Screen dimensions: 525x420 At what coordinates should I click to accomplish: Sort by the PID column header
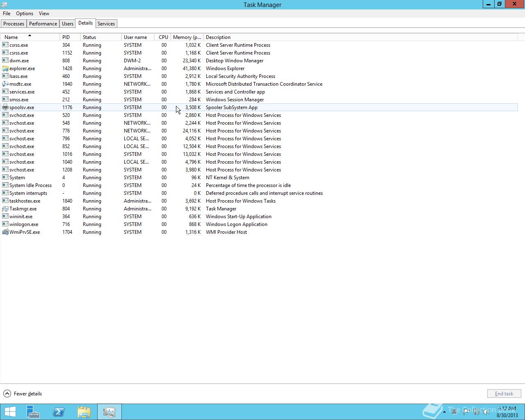coord(70,37)
